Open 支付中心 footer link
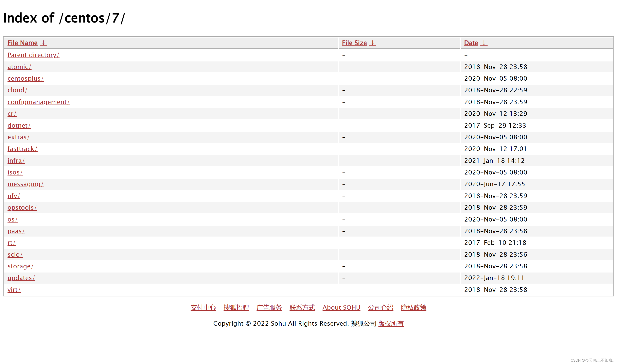 [203, 307]
